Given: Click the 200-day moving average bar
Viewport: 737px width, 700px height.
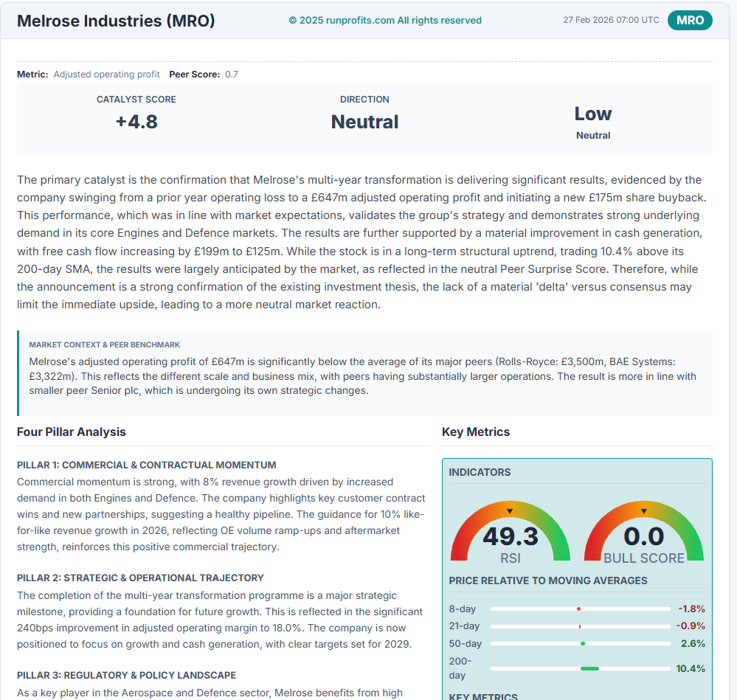Looking at the screenshot, I should [580, 668].
